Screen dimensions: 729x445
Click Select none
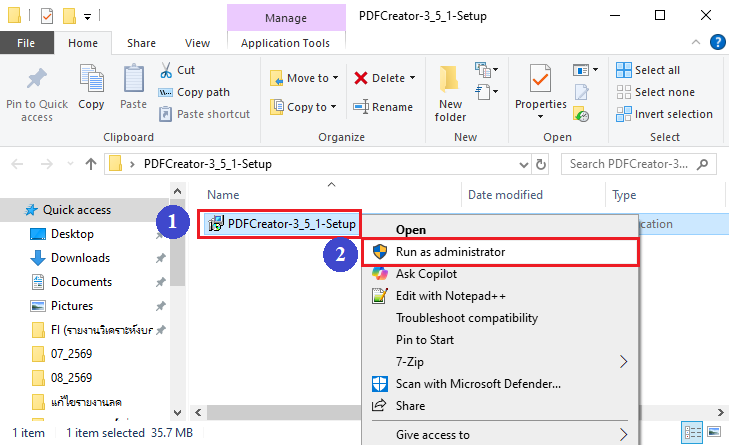pyautogui.click(x=656, y=92)
